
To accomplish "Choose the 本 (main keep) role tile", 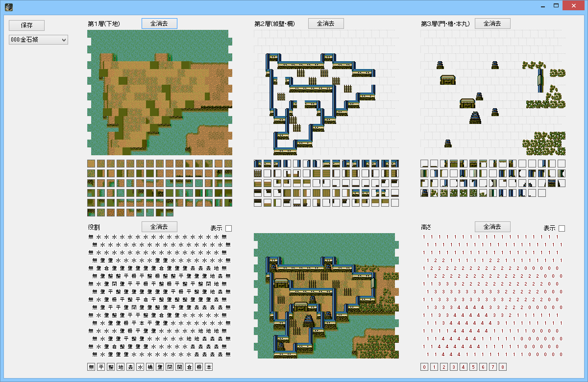I will 209,367.
